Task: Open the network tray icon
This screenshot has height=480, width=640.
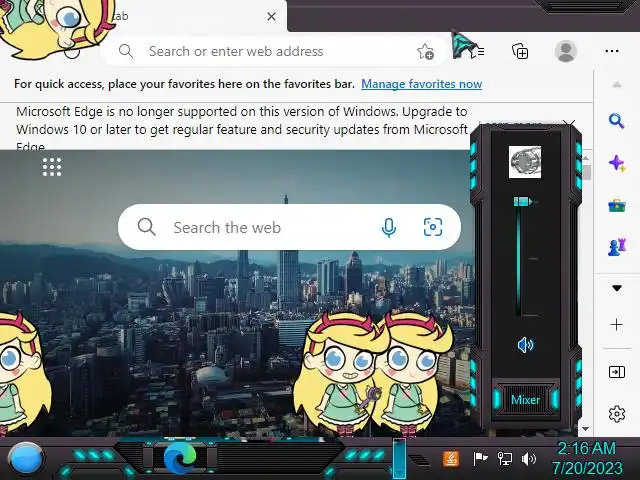Action: [505, 459]
